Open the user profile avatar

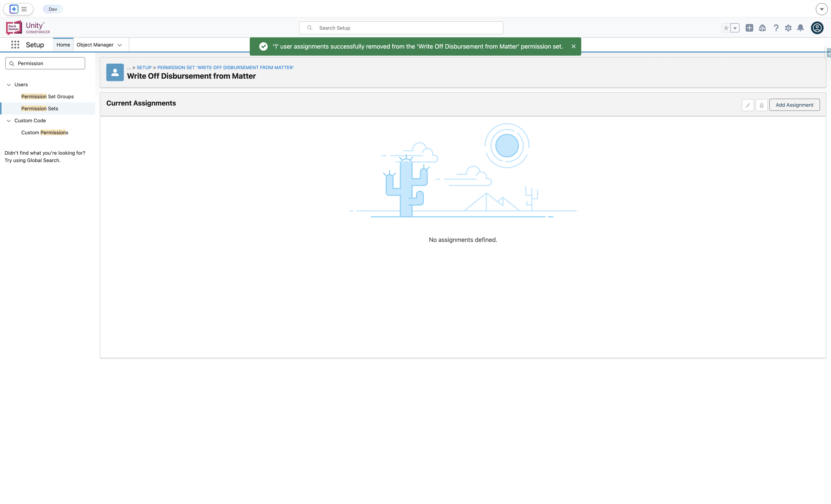(817, 28)
